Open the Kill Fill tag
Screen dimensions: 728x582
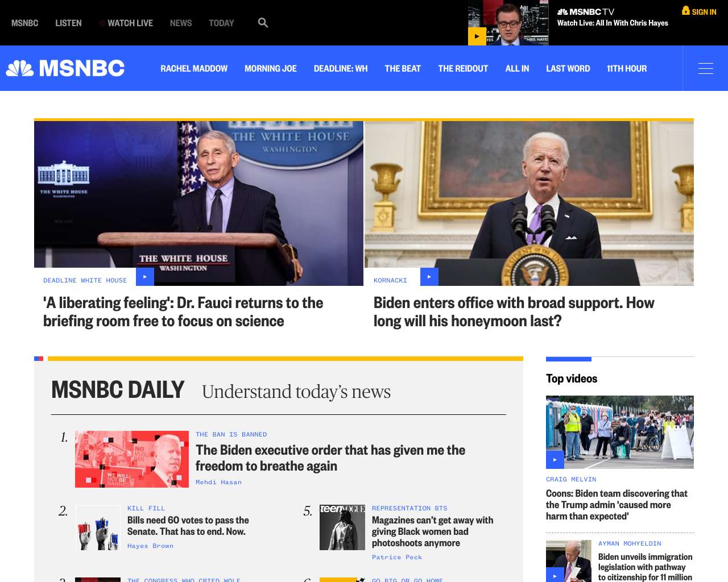(146, 508)
